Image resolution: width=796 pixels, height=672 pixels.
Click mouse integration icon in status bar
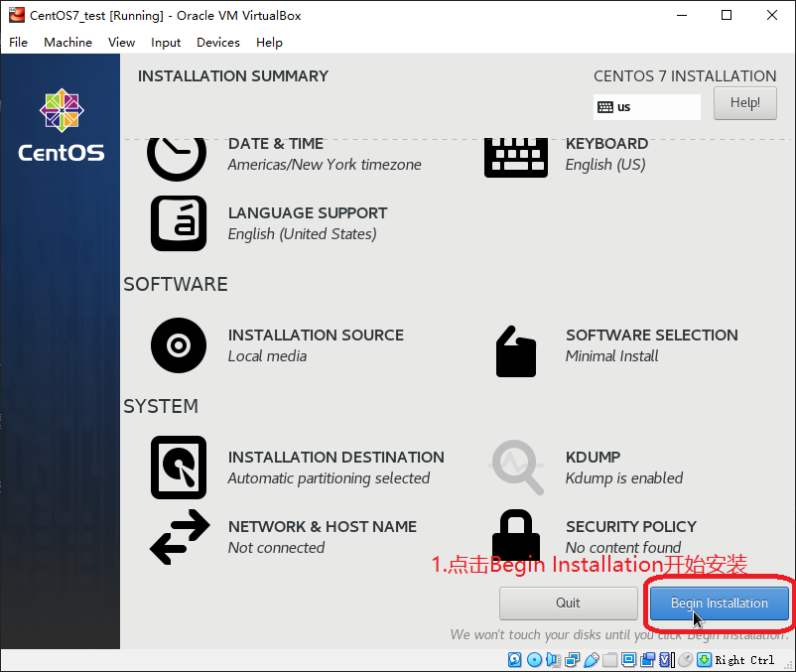pos(685,660)
